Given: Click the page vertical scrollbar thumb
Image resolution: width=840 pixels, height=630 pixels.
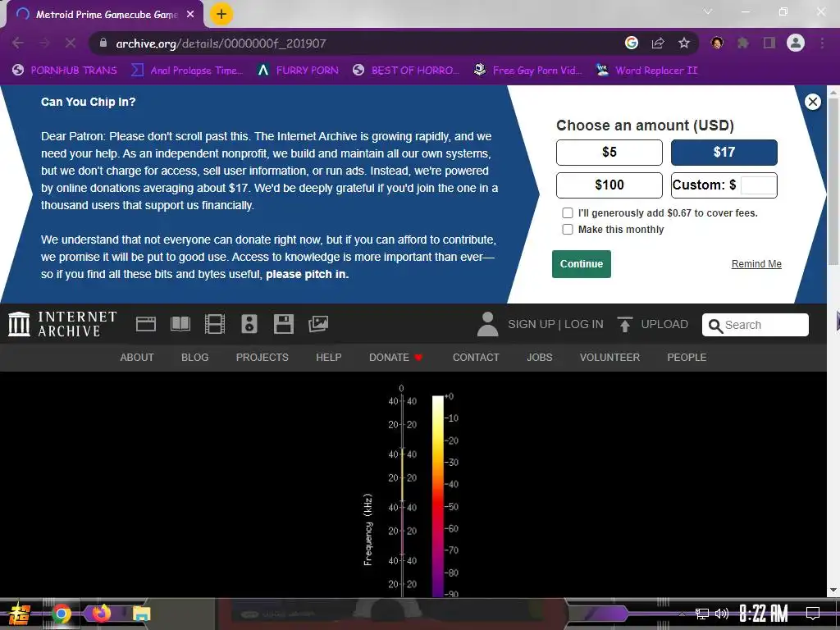Looking at the screenshot, I should [833, 180].
